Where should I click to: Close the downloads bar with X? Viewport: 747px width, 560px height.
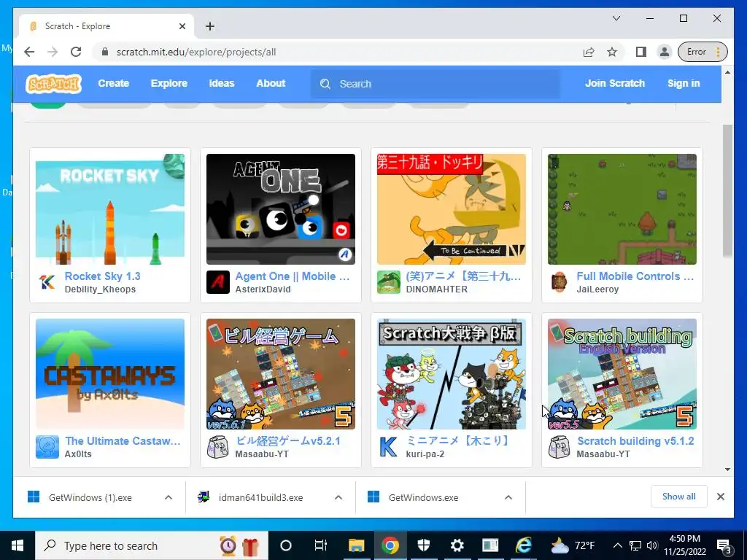pyautogui.click(x=720, y=497)
